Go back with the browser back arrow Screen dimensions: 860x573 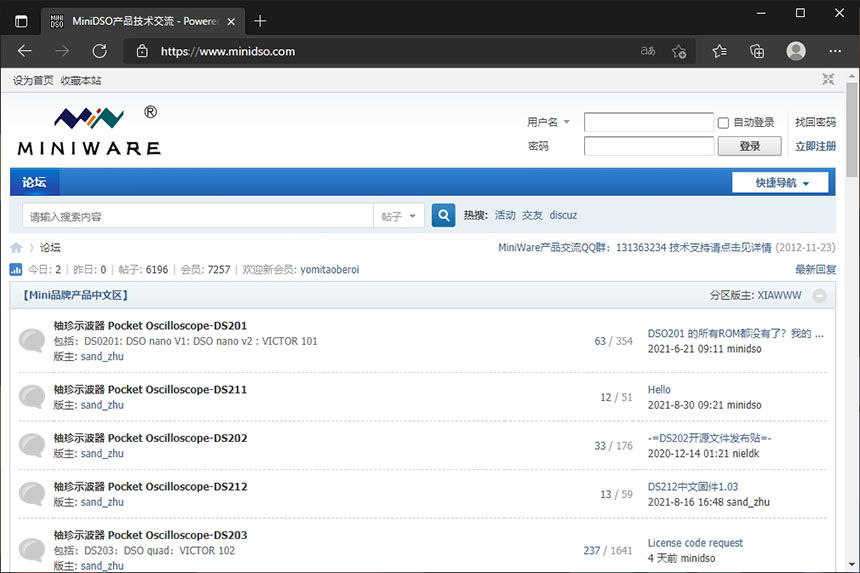[x=25, y=51]
